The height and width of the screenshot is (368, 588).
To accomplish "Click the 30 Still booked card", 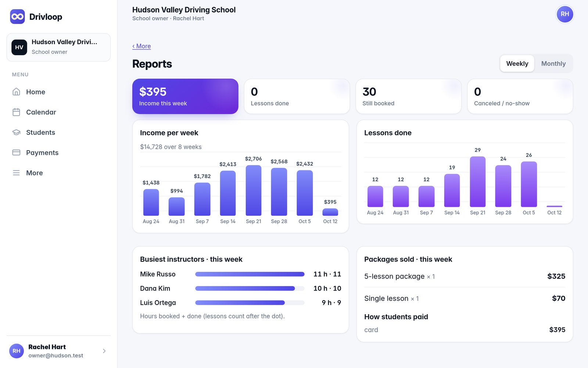I will (409, 96).
